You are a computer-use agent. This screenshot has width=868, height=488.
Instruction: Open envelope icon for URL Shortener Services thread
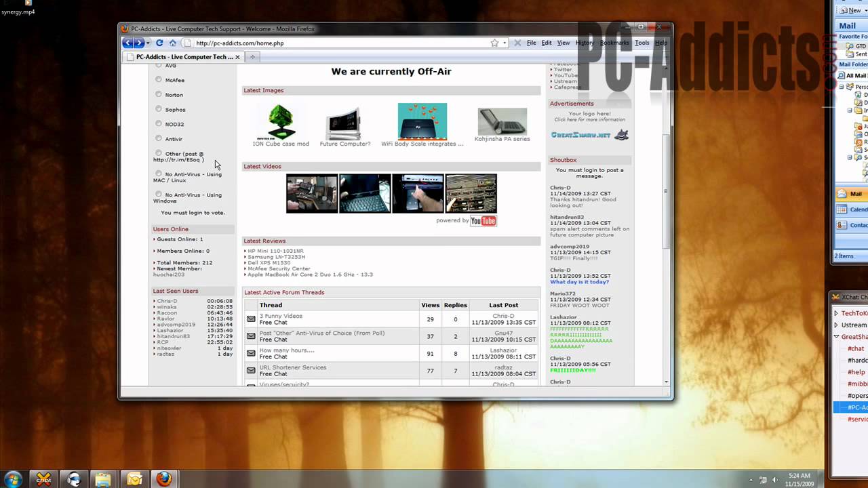[251, 371]
